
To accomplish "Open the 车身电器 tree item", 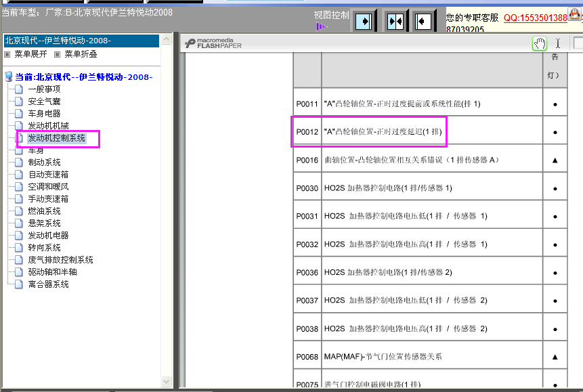I will [x=44, y=114].
